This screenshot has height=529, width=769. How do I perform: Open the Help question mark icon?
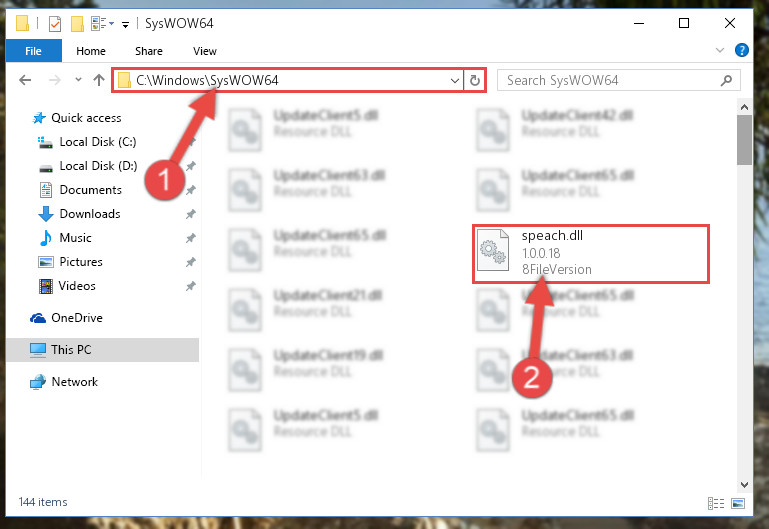coord(742,50)
